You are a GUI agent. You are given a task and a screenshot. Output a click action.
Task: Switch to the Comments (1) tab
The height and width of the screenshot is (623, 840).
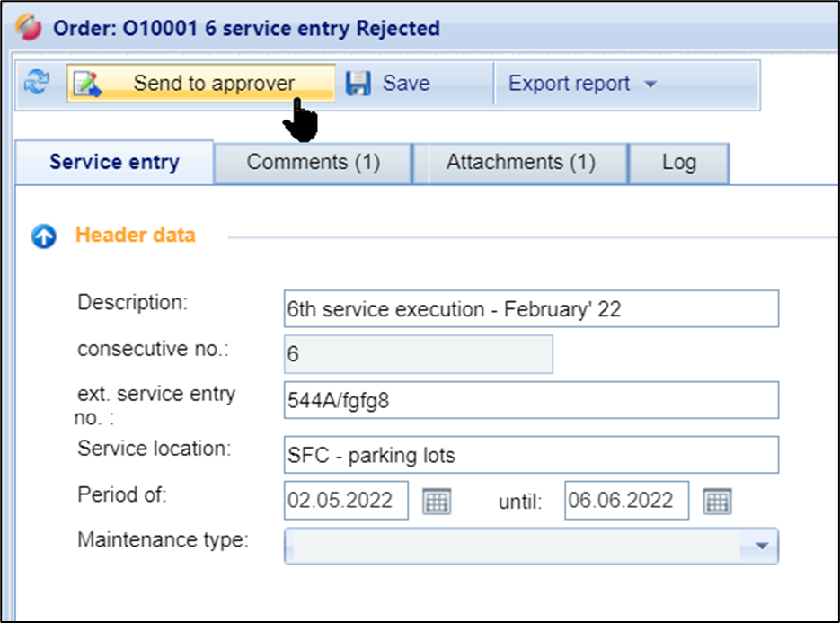click(313, 163)
